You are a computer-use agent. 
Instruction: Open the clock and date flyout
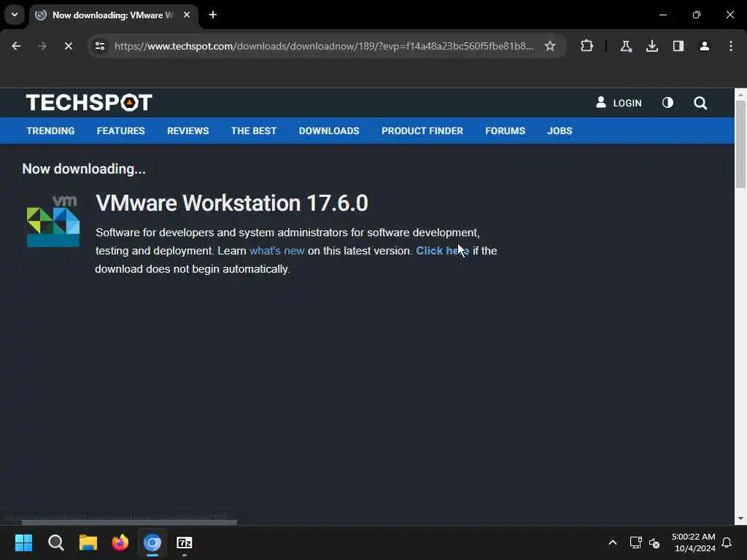693,542
